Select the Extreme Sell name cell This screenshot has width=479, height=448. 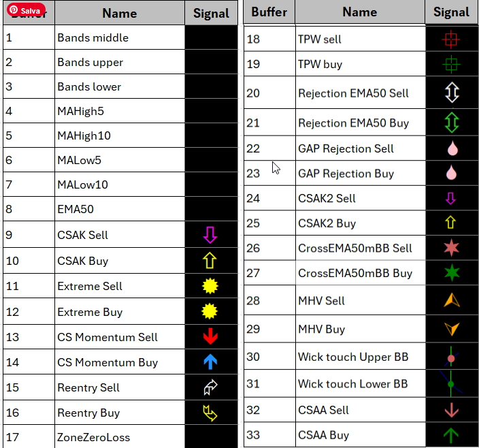120,286
